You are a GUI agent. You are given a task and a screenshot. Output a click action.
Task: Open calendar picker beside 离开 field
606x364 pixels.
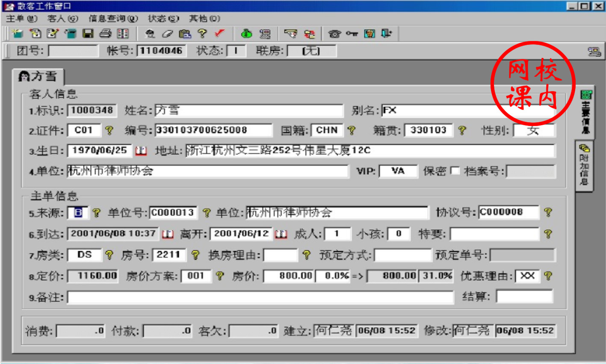click(x=281, y=234)
